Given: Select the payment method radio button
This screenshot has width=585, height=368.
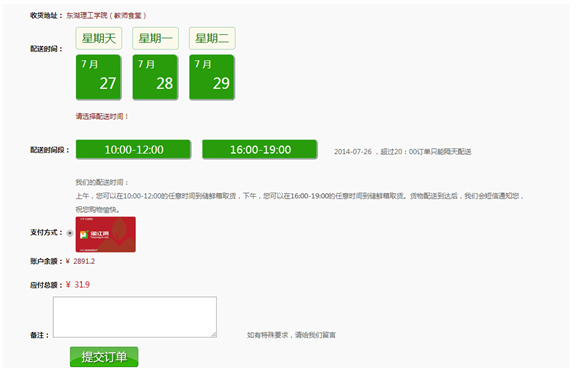Looking at the screenshot, I should coord(70,233).
